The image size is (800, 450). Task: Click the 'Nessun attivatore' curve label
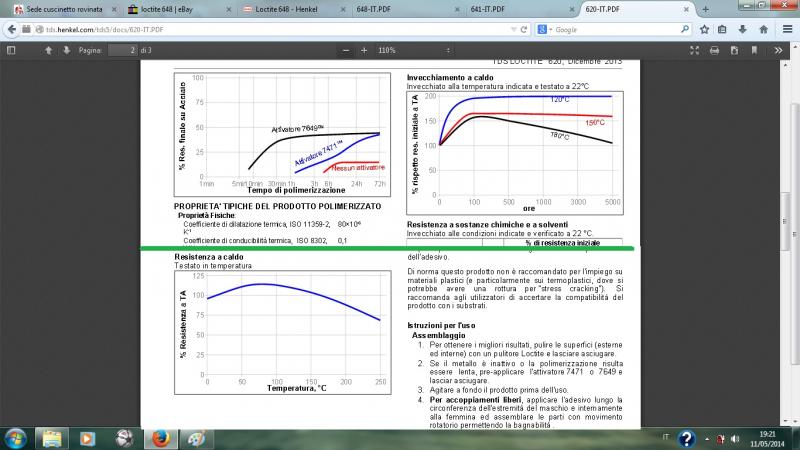coord(358,167)
